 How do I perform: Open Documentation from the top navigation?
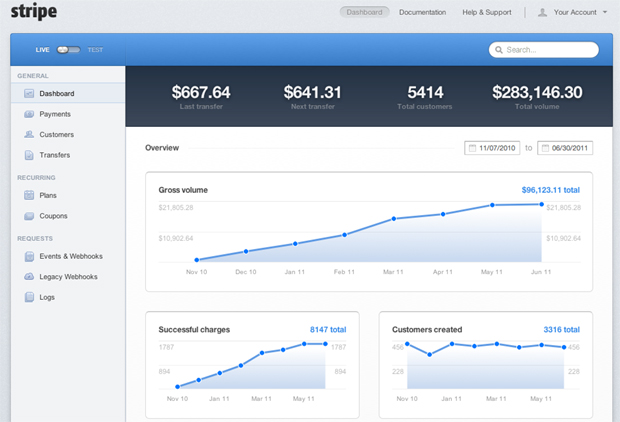(x=422, y=13)
